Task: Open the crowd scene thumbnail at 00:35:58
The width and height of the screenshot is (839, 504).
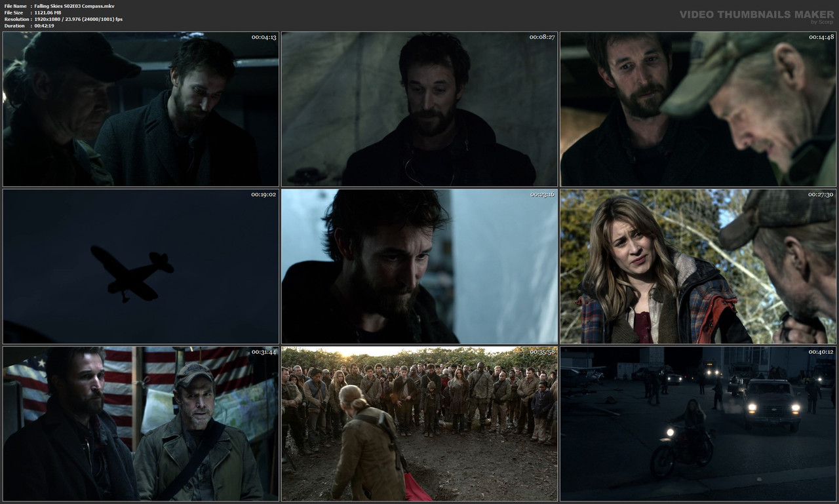Action: (x=419, y=423)
